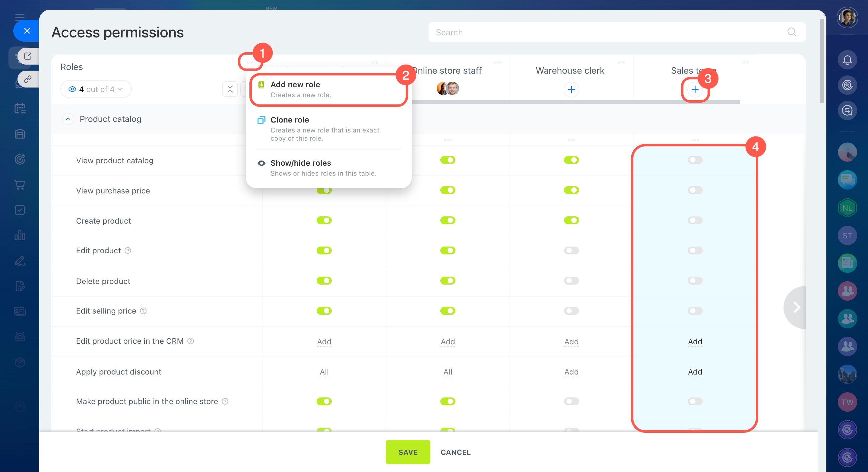This screenshot has width=868, height=472.
Task: Collapse the Product catalog section
Action: point(68,119)
